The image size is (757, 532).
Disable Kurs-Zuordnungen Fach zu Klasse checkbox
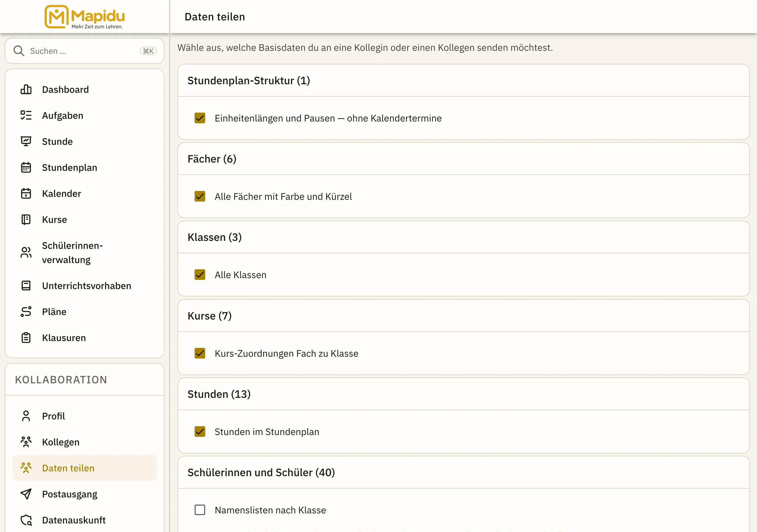pyautogui.click(x=200, y=353)
